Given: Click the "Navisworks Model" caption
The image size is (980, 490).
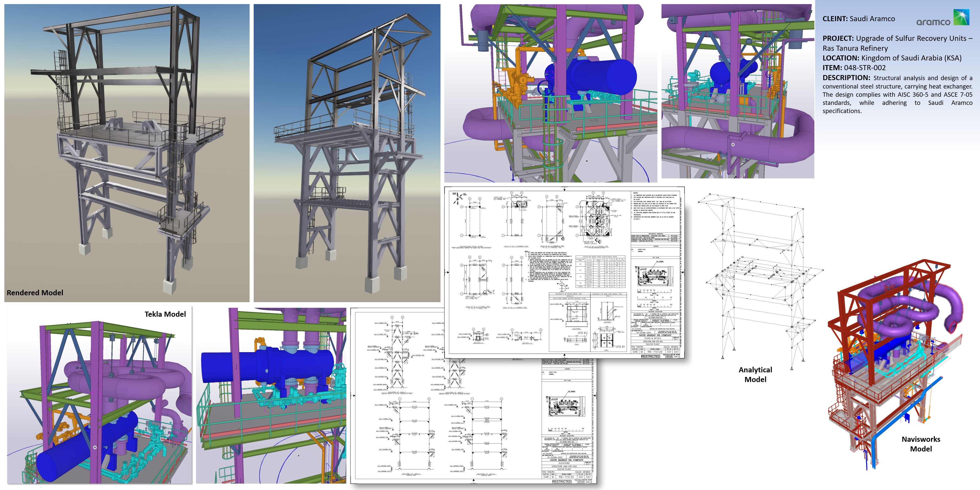Looking at the screenshot, I should (921, 444).
